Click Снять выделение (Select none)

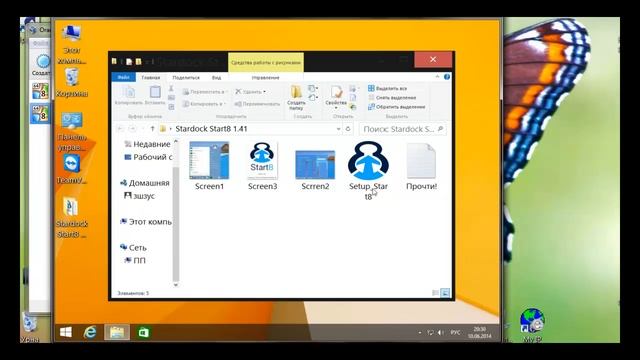point(392,98)
